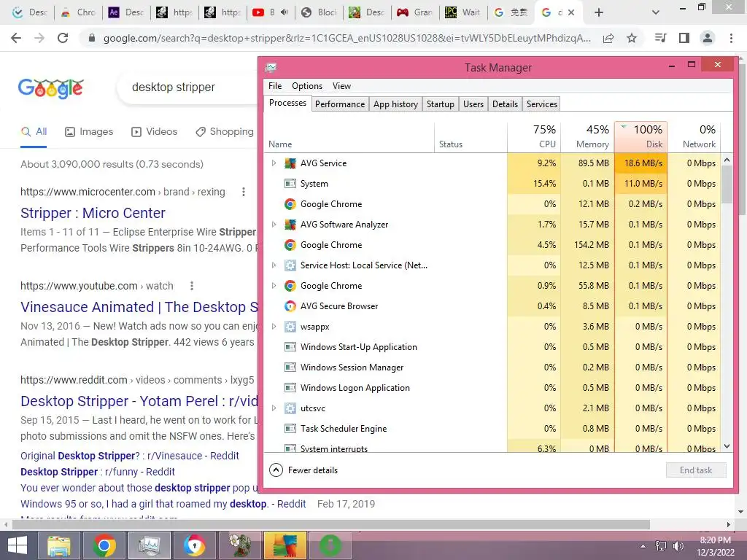Open options for the YouTube watch result

click(192, 286)
